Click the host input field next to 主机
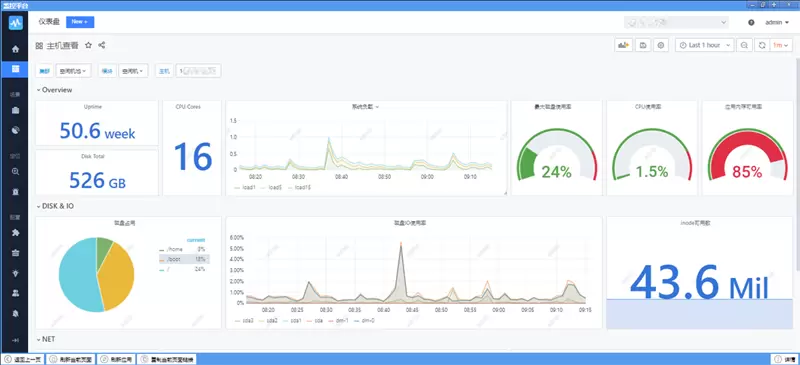The image size is (800, 365). tap(198, 71)
